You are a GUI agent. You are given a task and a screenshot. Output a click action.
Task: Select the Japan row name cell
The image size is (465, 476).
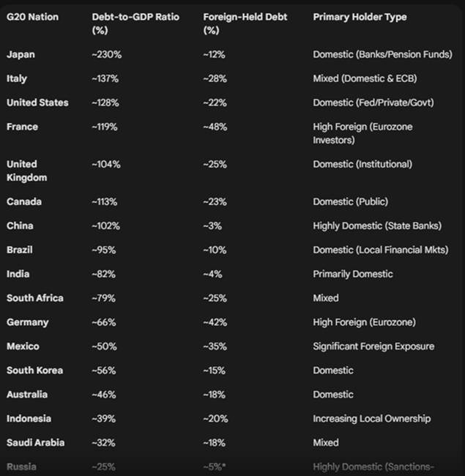click(x=21, y=54)
